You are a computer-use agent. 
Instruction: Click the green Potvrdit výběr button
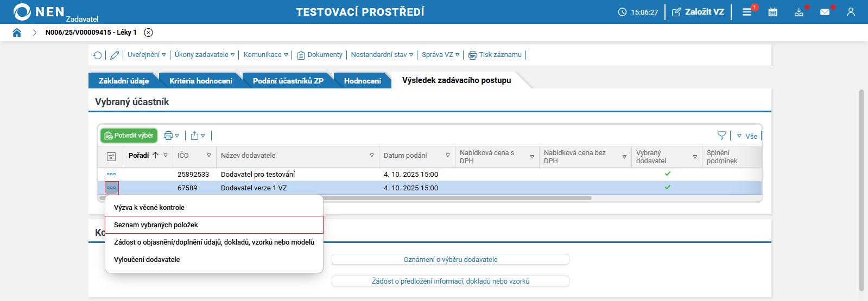[x=129, y=136]
